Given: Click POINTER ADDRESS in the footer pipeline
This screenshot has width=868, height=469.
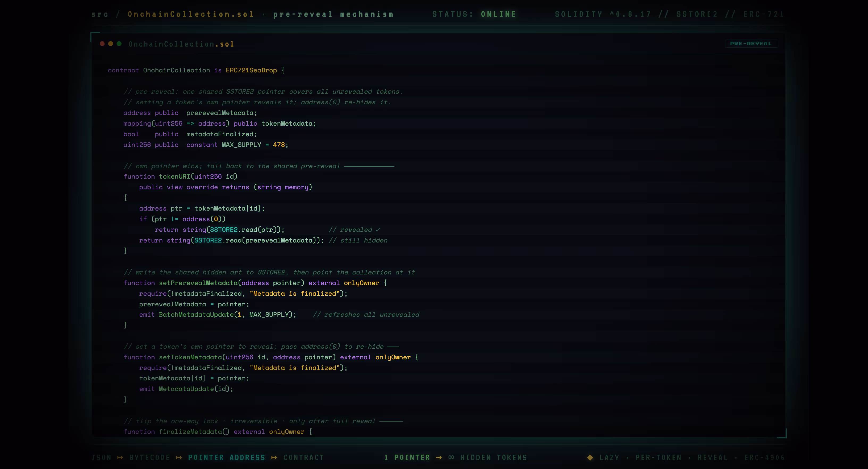Looking at the screenshot, I should click(226, 458).
